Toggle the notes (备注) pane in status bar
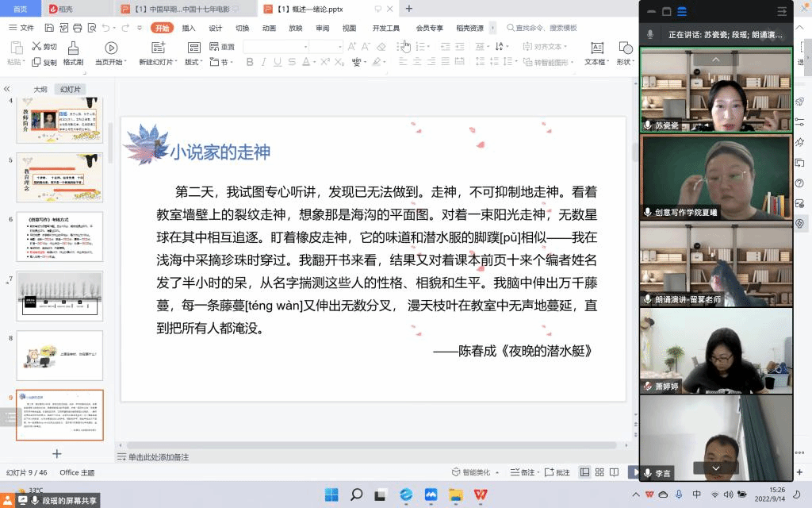Image resolution: width=812 pixels, height=508 pixels. 523,472
